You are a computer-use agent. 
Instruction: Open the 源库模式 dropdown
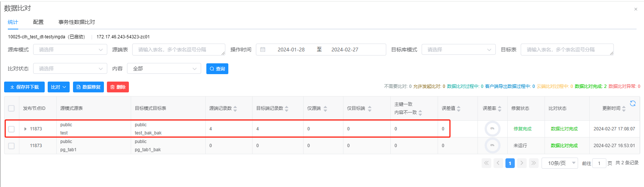click(x=70, y=50)
